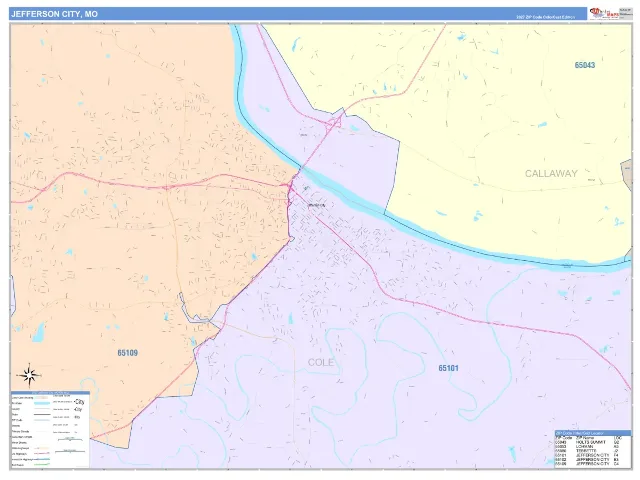The width and height of the screenshot is (640, 480).
Task: Click the legend panel blue title bar
Action: point(50,393)
